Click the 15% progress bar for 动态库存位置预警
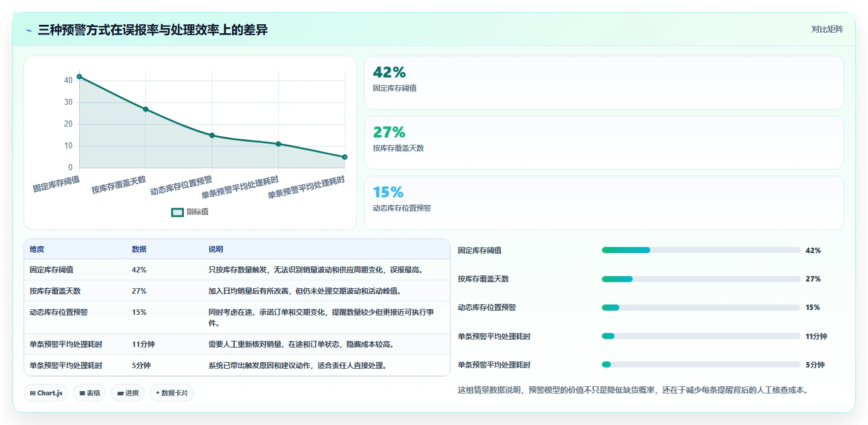 click(701, 308)
